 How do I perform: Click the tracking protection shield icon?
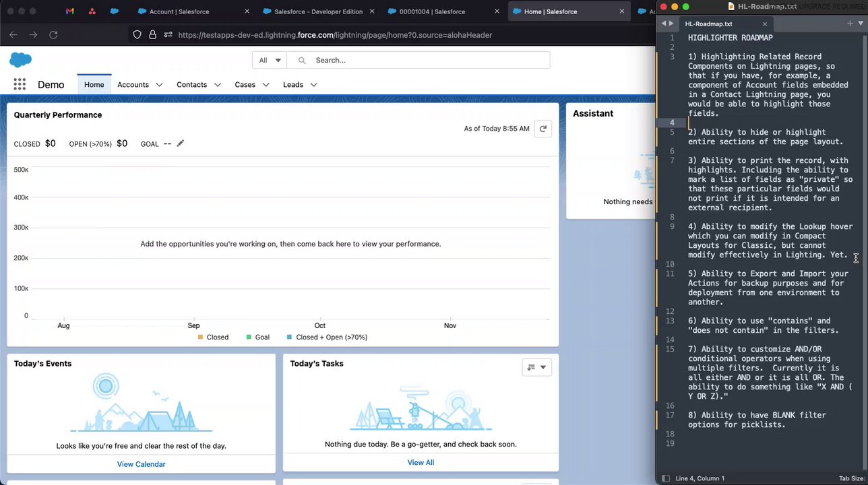click(137, 34)
